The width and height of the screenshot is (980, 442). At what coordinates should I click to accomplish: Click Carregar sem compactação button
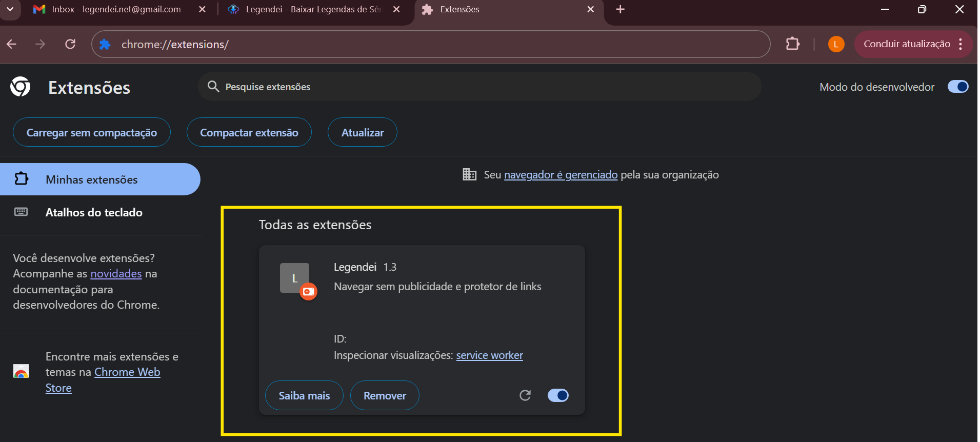(92, 132)
